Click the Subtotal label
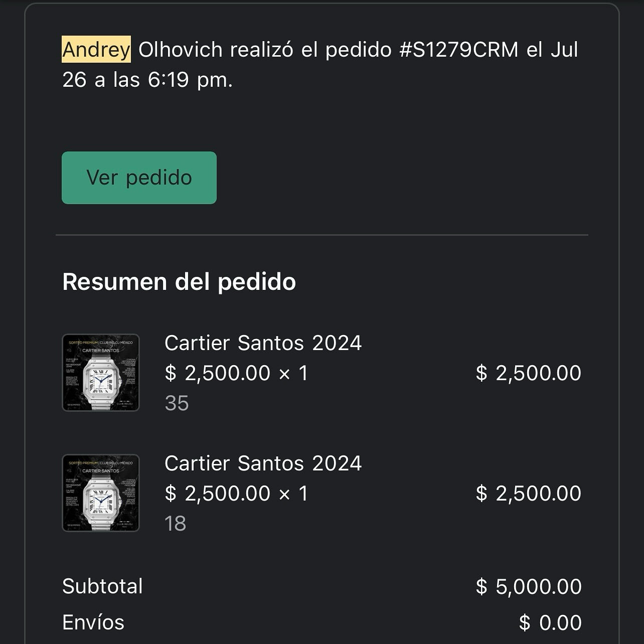 click(x=102, y=586)
